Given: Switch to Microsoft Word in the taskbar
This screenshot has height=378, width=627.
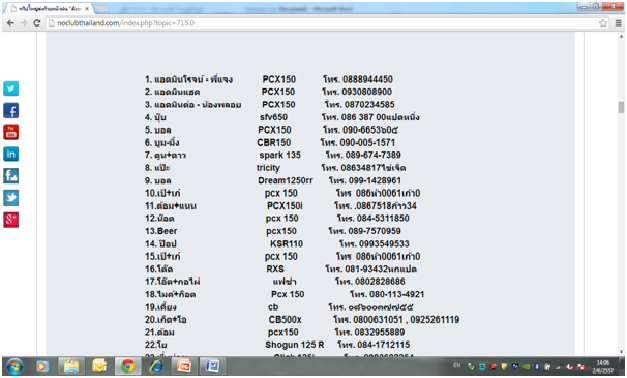Looking at the screenshot, I should [212, 366].
